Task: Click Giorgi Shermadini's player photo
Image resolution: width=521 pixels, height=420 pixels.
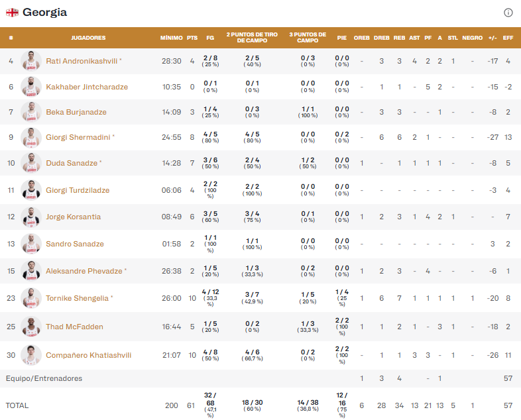Action: [31, 138]
